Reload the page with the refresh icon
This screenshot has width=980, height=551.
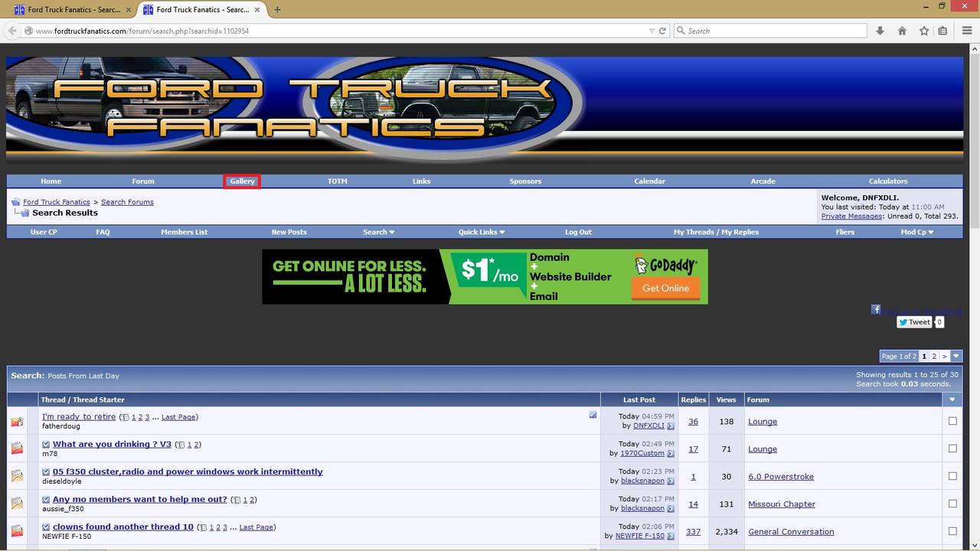(662, 31)
